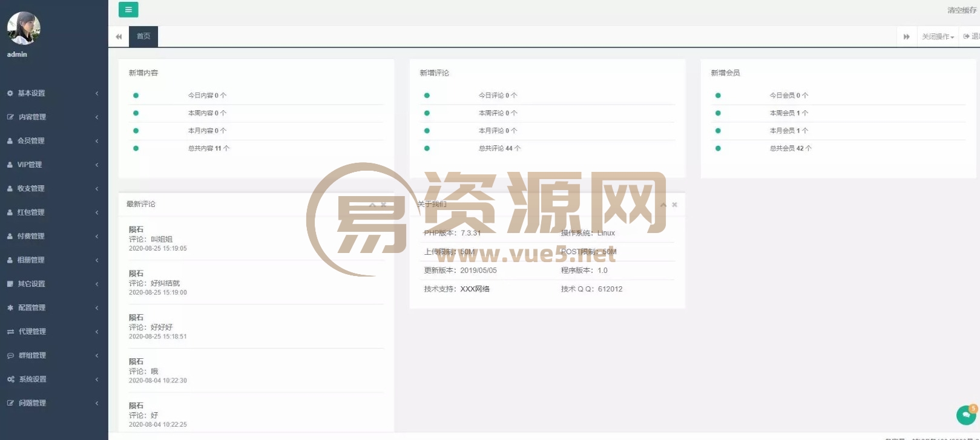This screenshot has height=440, width=980.
Task: Open the 群组管理 menu item
Action: 54,356
